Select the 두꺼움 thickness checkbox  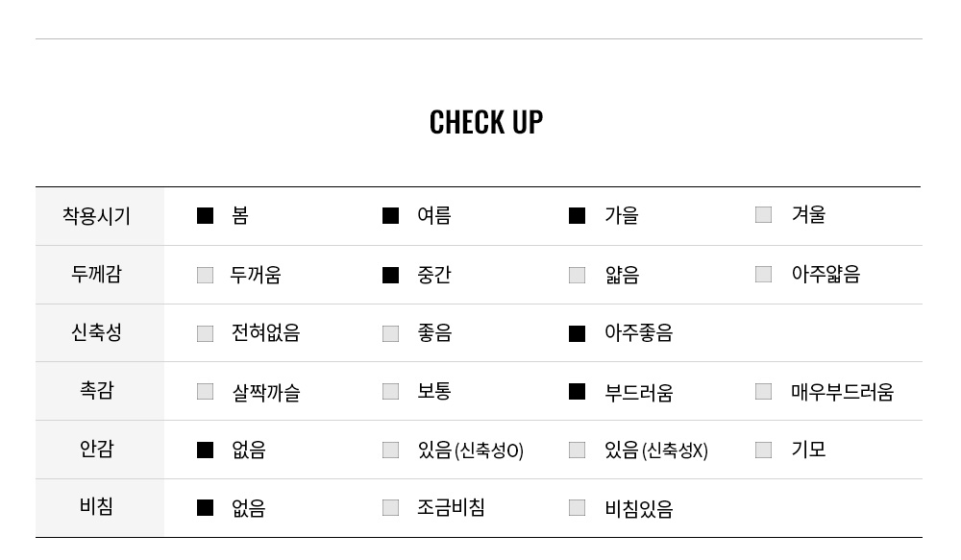(x=205, y=275)
